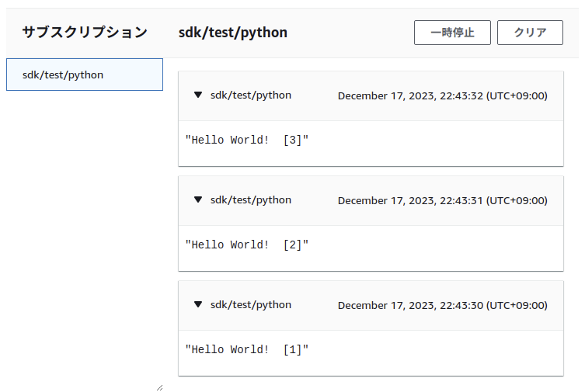Click the 一時停止 pause button
Image resolution: width=585 pixels, height=392 pixels.
452,33
